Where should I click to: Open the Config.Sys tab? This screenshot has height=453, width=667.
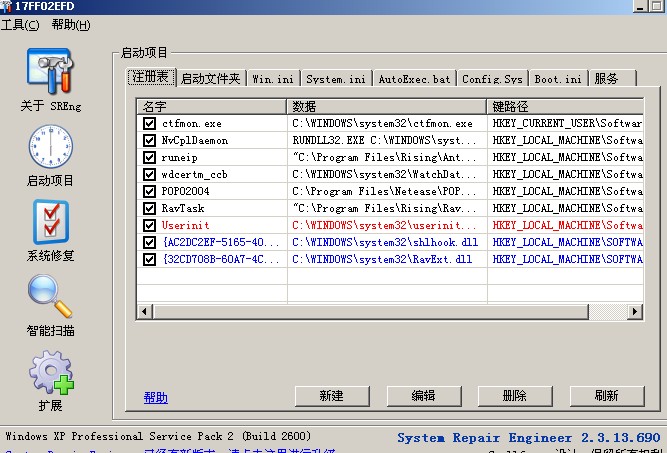click(x=492, y=79)
